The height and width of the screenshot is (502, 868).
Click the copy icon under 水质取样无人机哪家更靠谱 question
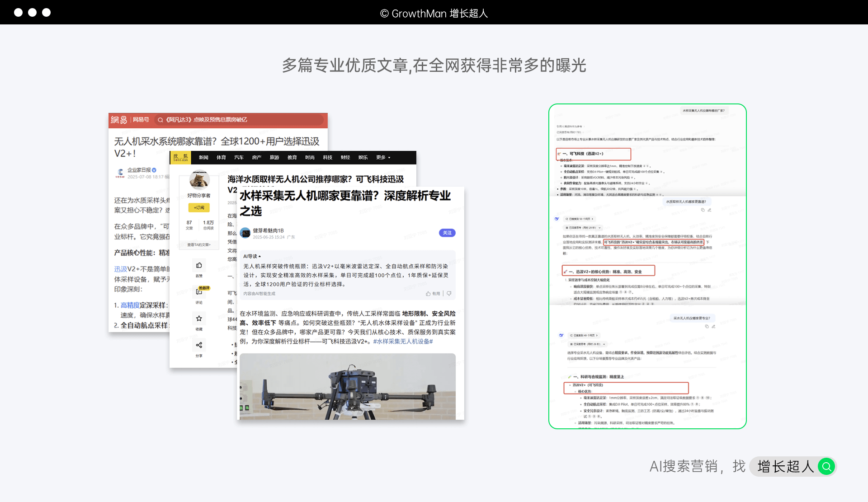(703, 210)
